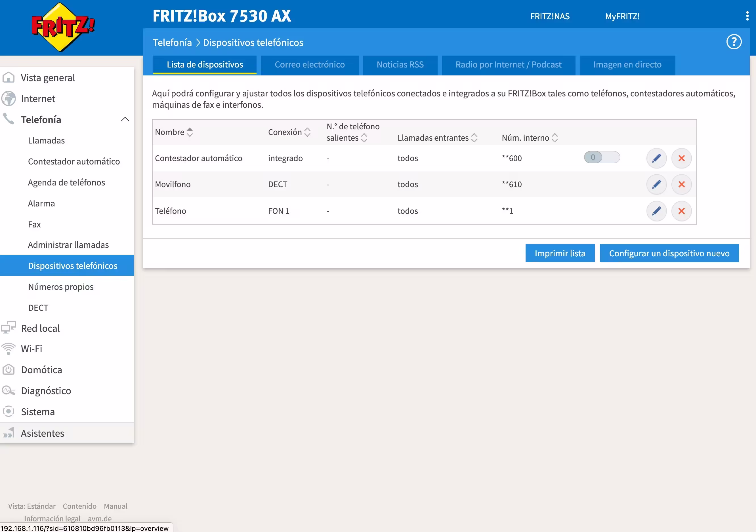
Task: Open Contestador automático sidebar entry
Action: pyautogui.click(x=74, y=162)
